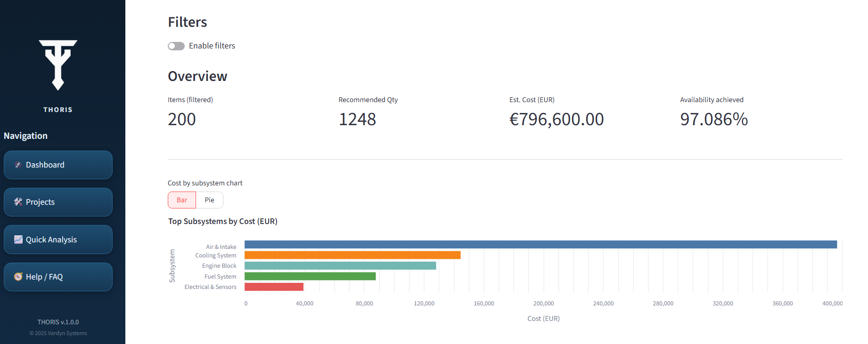Go to Projects in navigation
The width and height of the screenshot is (868, 344).
58,202
